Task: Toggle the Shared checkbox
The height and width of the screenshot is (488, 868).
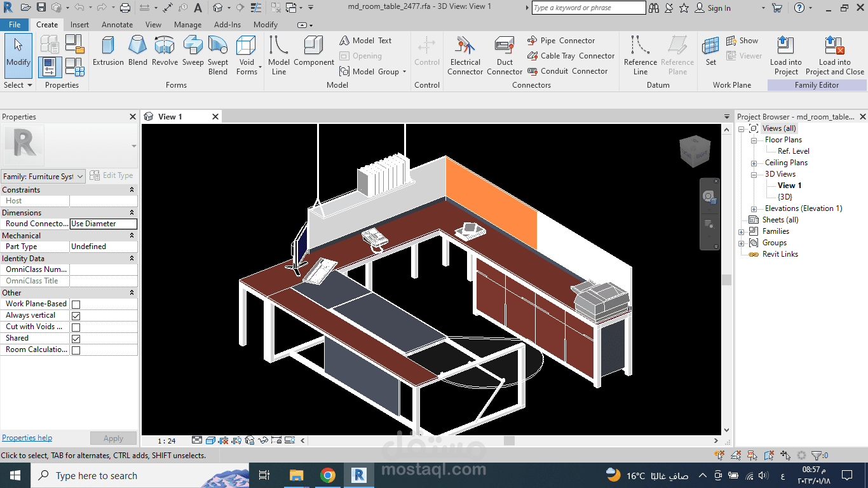Action: (76, 339)
